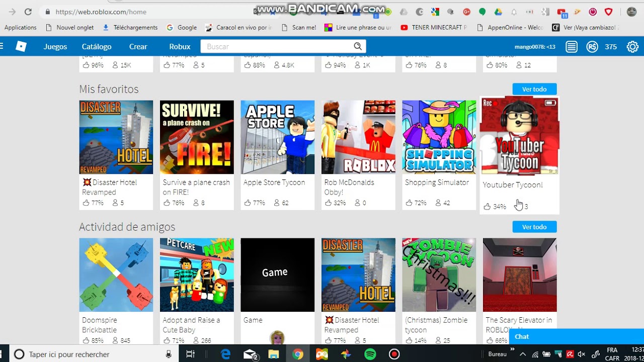Open the TENER MINECRAFT bookmark
This screenshot has width=644, height=362.
(x=434, y=27)
